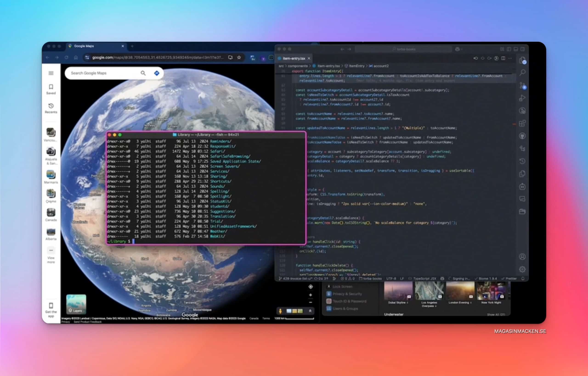This screenshot has width=588, height=376.
Task: Bookmark this page with the star icon
Action: pyautogui.click(x=239, y=57)
